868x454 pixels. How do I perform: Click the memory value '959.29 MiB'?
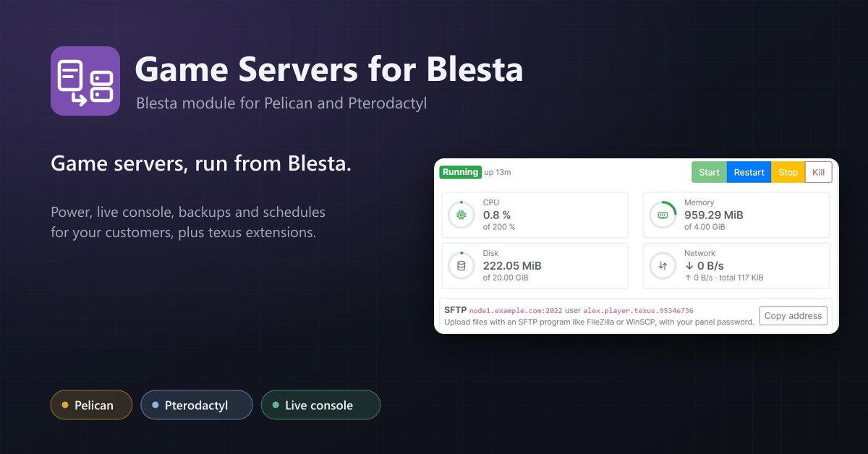(x=714, y=215)
